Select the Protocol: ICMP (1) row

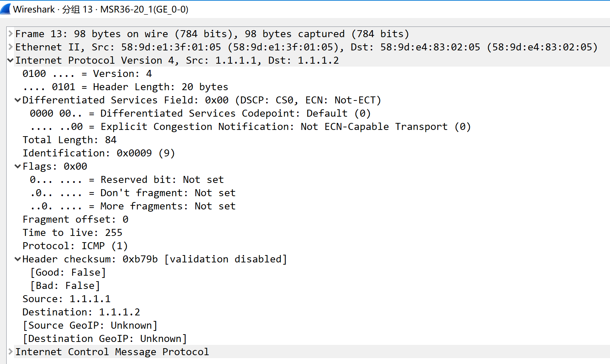click(x=75, y=246)
